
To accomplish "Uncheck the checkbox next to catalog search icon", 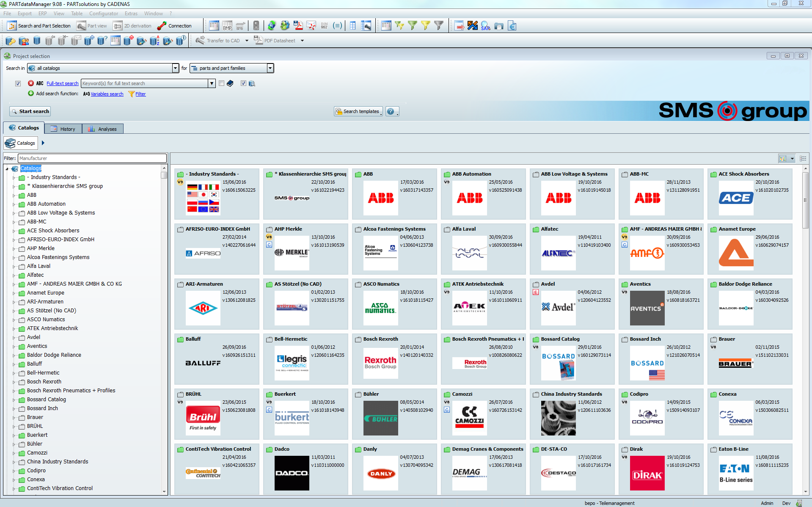I will (243, 83).
